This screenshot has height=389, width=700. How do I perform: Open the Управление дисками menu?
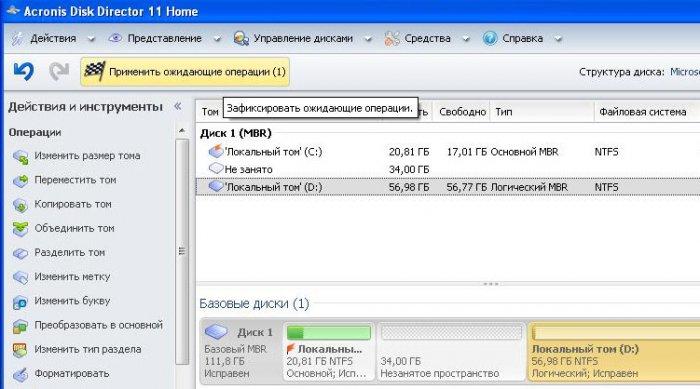click(x=303, y=38)
